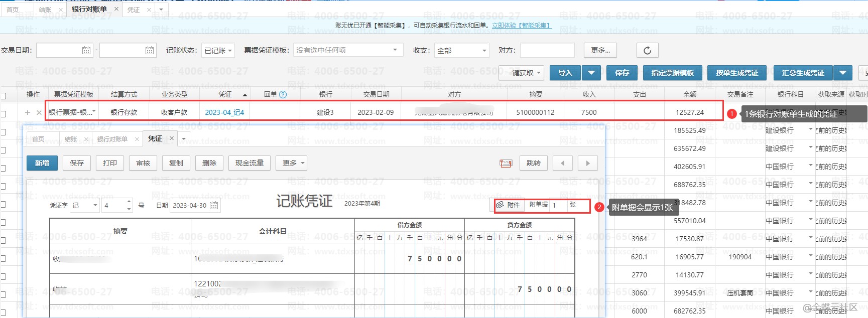Viewport: 868px width, 318px height.
Task: Increase the voucher number with up stepper
Action: [129, 202]
